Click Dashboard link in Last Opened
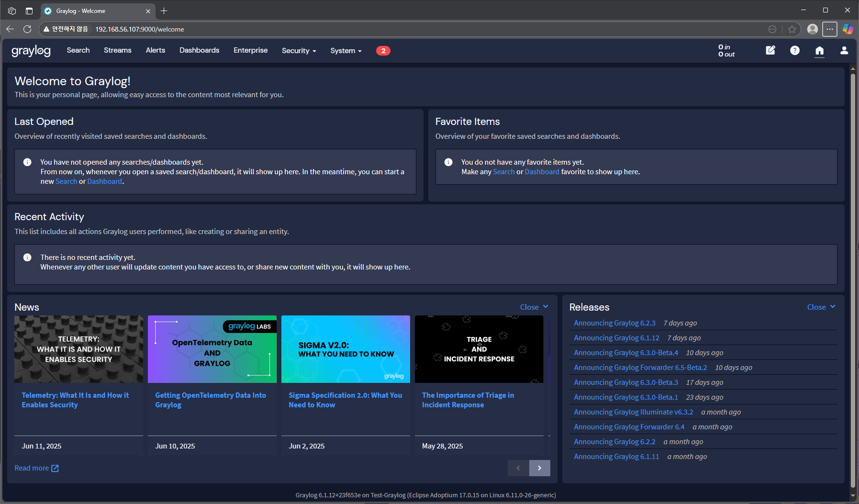Viewport: 859px width, 504px height. tap(105, 181)
